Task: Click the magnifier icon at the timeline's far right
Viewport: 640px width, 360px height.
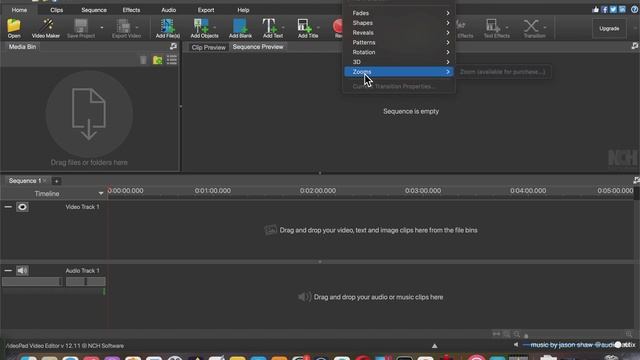Action: point(629,334)
